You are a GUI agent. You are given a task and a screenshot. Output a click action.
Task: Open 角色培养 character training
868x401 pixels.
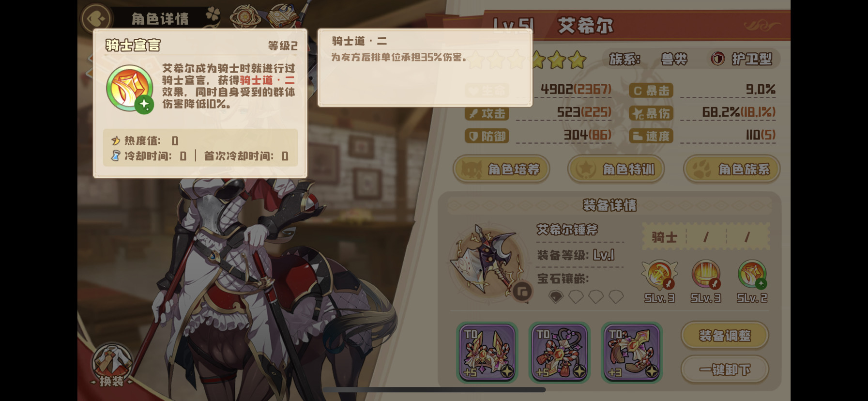pyautogui.click(x=501, y=170)
